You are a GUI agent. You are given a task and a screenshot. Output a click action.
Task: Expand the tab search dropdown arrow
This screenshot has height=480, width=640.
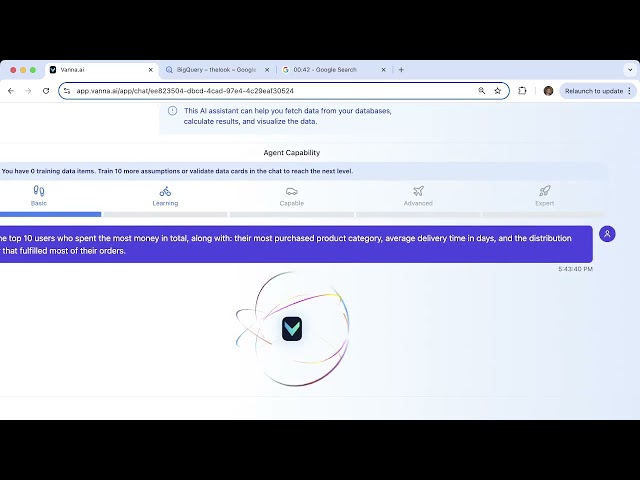coord(630,70)
